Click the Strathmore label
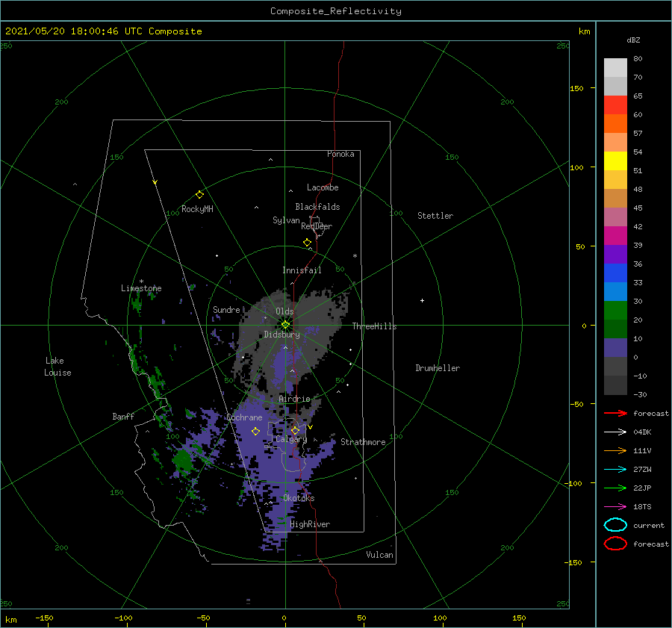This screenshot has height=628, width=672. click(363, 442)
